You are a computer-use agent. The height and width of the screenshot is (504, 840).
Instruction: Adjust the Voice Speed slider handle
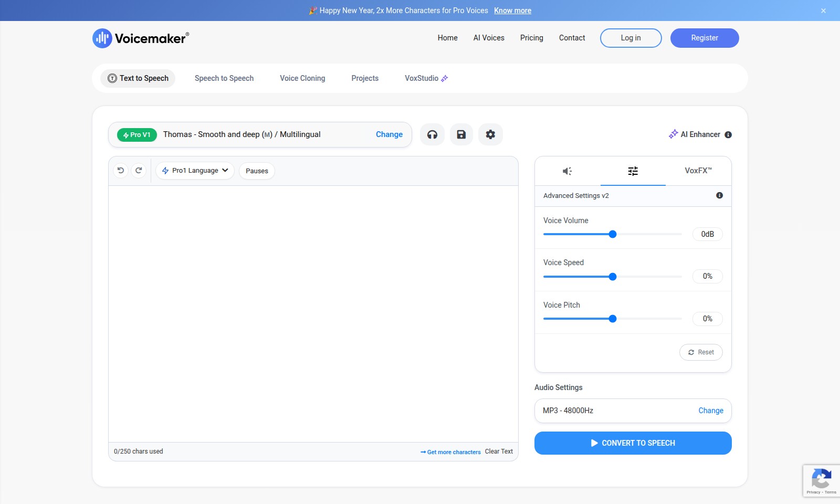pyautogui.click(x=612, y=277)
